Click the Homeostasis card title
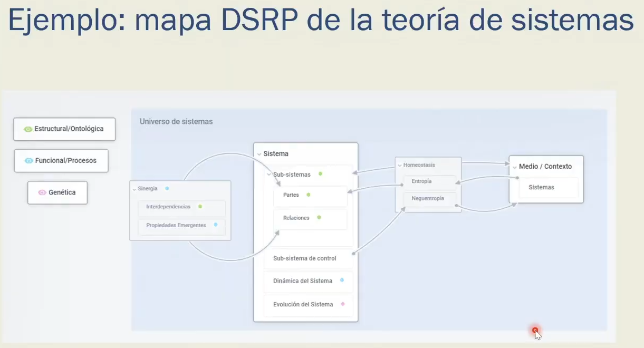Image resolution: width=644 pixels, height=348 pixels. click(419, 166)
